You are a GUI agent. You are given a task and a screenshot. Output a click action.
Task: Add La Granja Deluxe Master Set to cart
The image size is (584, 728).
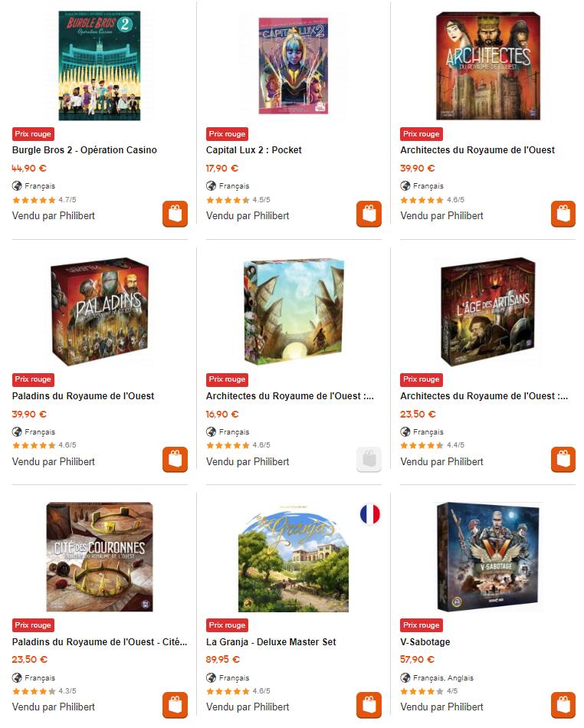[x=369, y=705]
